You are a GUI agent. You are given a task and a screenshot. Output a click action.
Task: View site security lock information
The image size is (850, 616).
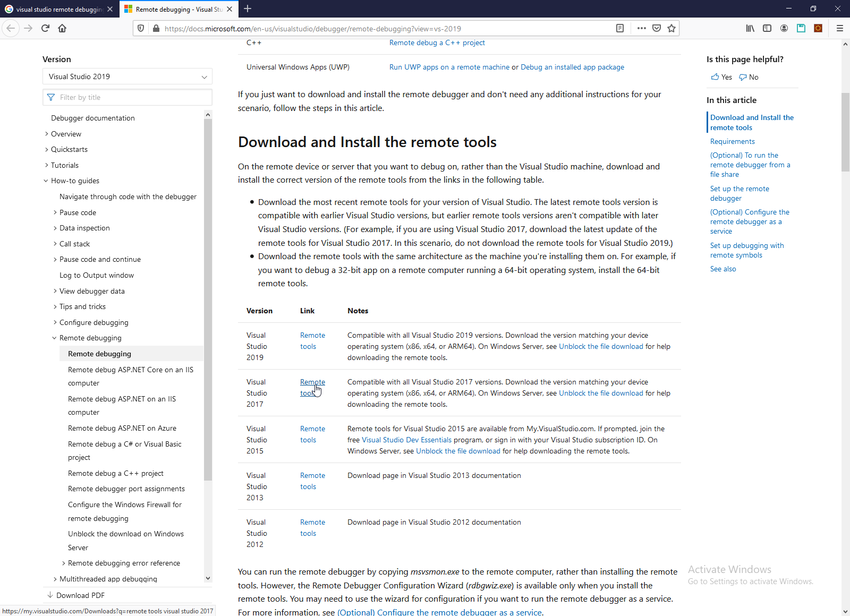(156, 28)
